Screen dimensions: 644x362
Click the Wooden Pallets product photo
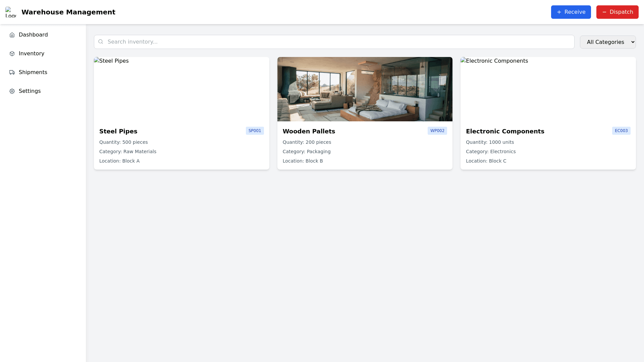click(x=365, y=89)
